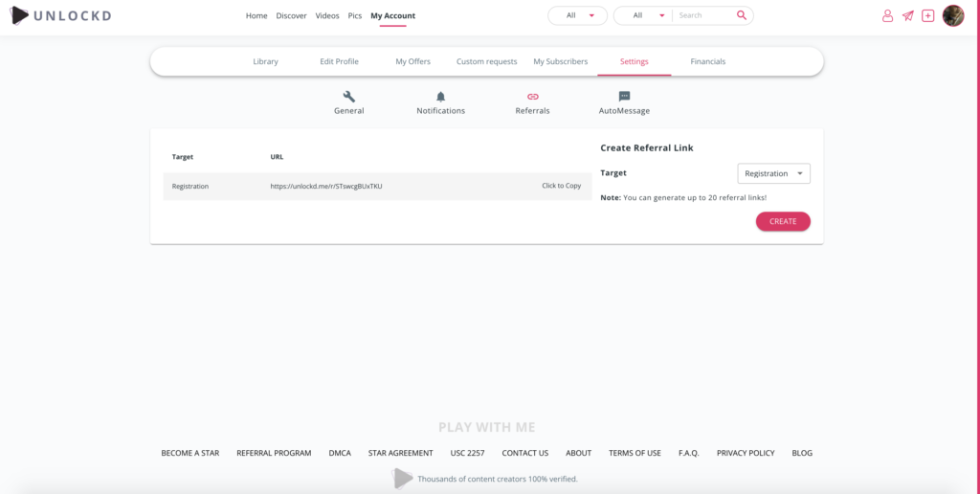This screenshot has width=980, height=494.
Task: Click the Create button
Action: 783,221
